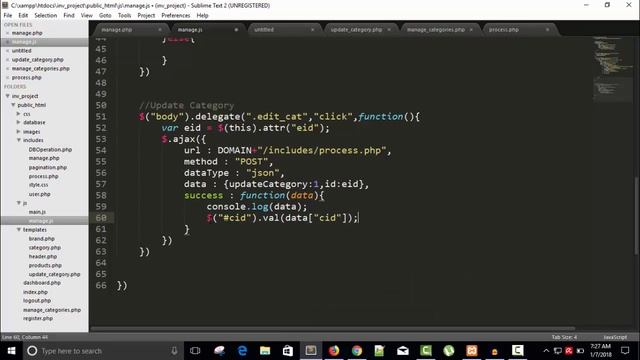Click the Tab Size: 4 status bar setting
This screenshot has height=360, width=640.
[x=564, y=337]
